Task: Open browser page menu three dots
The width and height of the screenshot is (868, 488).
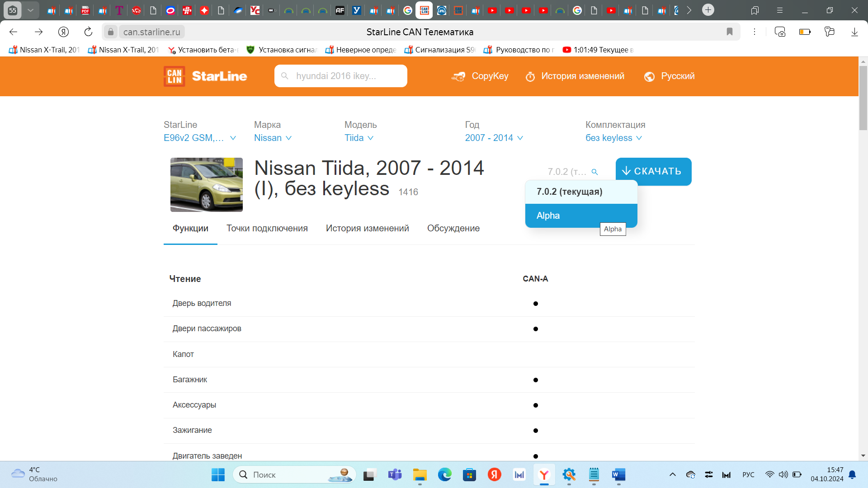Action: (x=755, y=32)
